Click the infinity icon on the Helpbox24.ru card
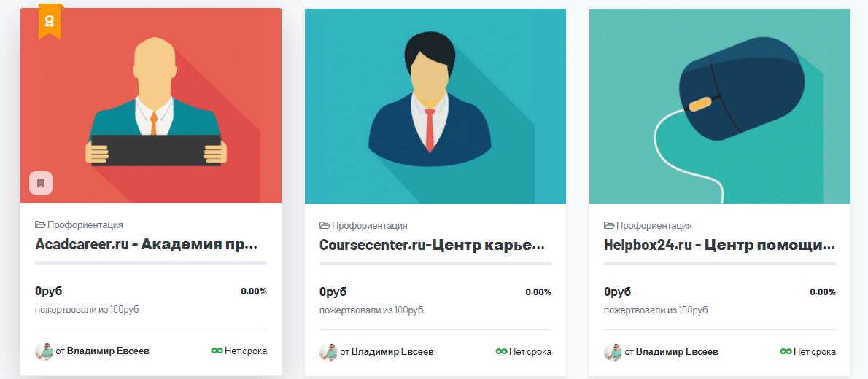Image resolution: width=868 pixels, height=379 pixels. coord(786,351)
